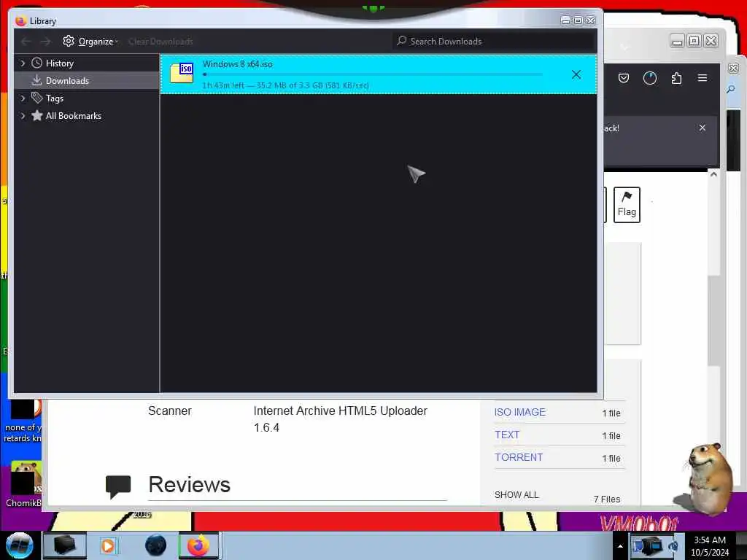The width and height of the screenshot is (747, 560).
Task: Cancel the Windows 8 x64.iso download
Action: tap(576, 75)
